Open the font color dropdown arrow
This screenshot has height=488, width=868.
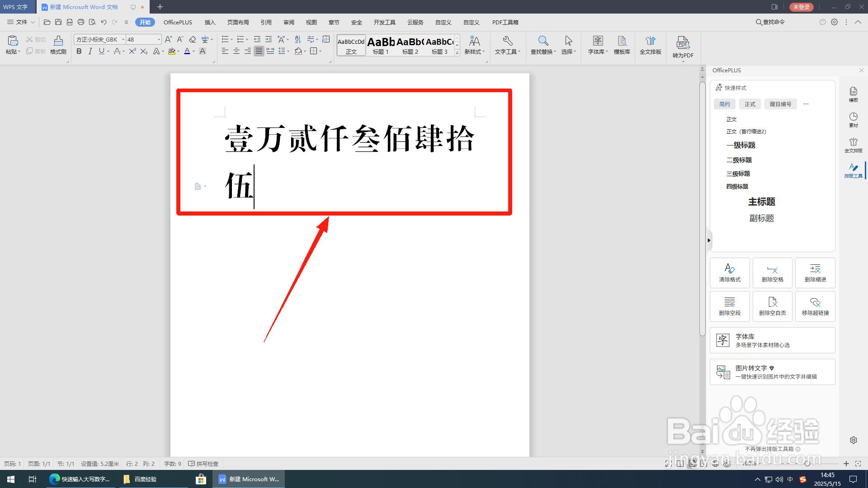193,51
